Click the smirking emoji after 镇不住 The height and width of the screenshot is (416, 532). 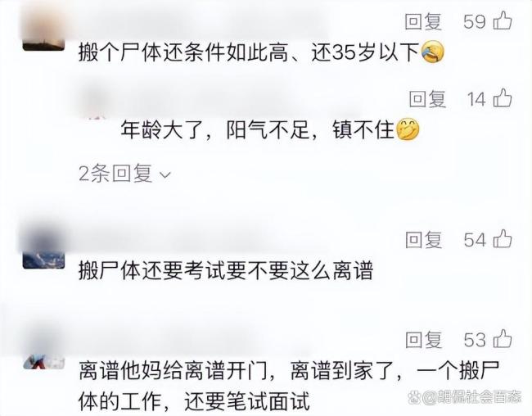point(408,129)
